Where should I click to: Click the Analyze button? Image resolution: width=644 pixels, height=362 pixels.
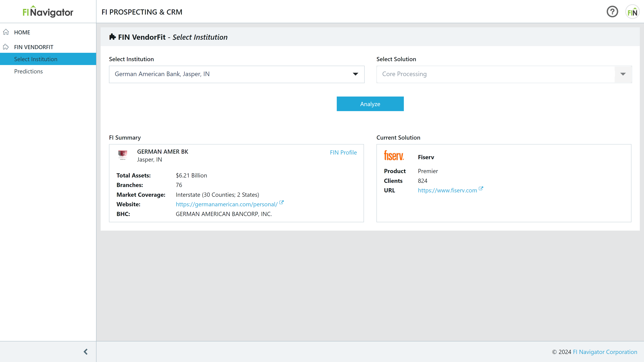pyautogui.click(x=370, y=104)
